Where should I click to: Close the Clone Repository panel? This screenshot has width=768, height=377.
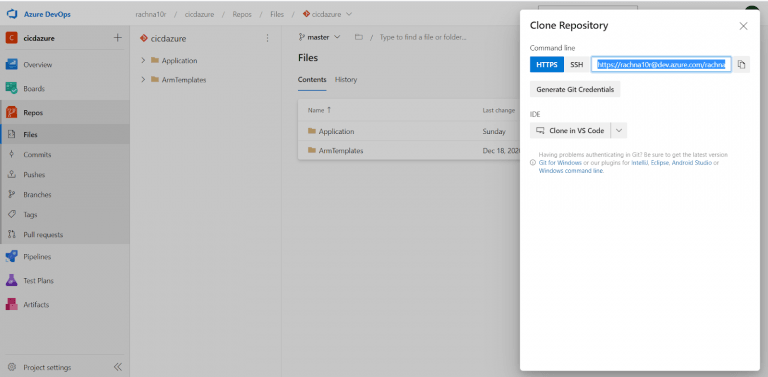pos(743,26)
